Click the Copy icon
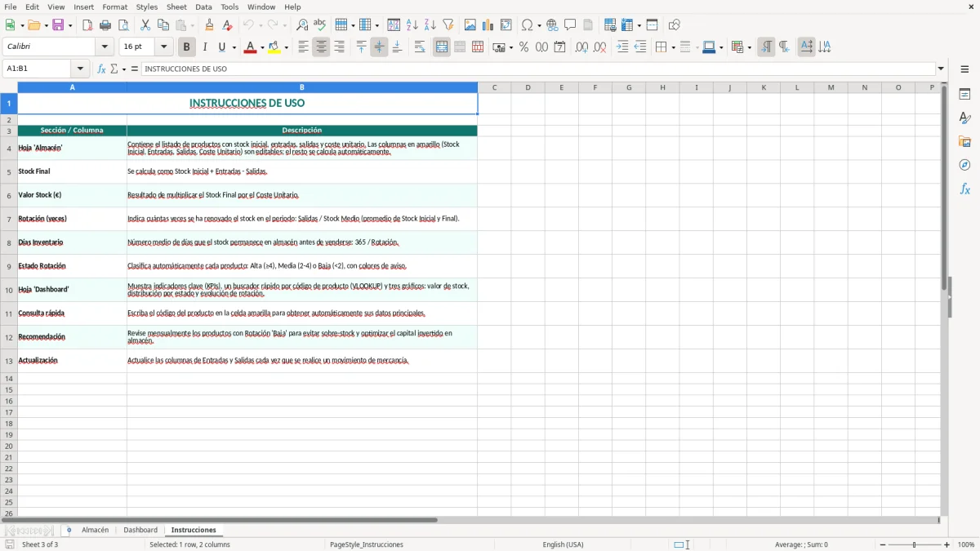The height and width of the screenshot is (551, 980). tap(163, 25)
